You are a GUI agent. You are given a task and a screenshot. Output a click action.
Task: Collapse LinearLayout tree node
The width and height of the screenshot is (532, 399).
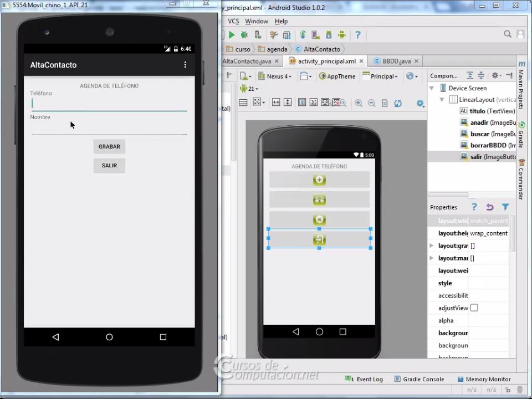coord(442,100)
